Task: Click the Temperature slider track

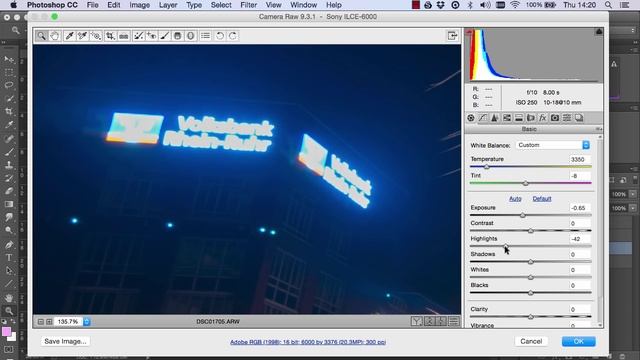Action: [x=531, y=167]
